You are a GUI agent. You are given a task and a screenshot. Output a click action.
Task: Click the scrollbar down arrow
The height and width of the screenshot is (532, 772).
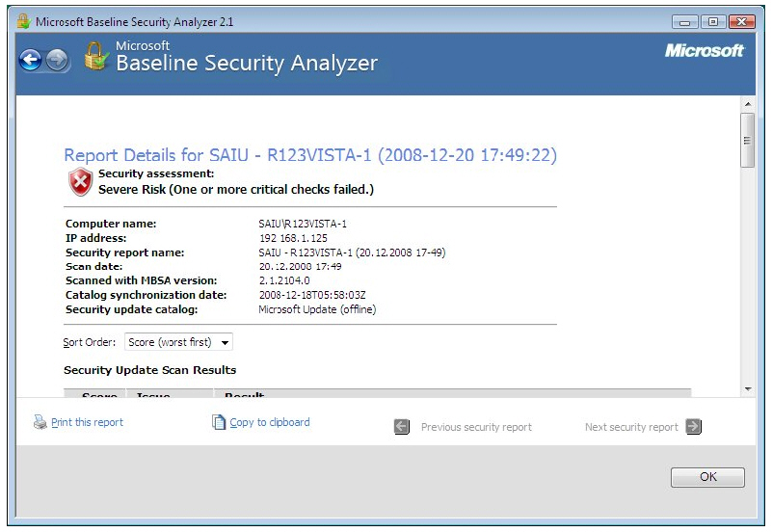click(748, 389)
